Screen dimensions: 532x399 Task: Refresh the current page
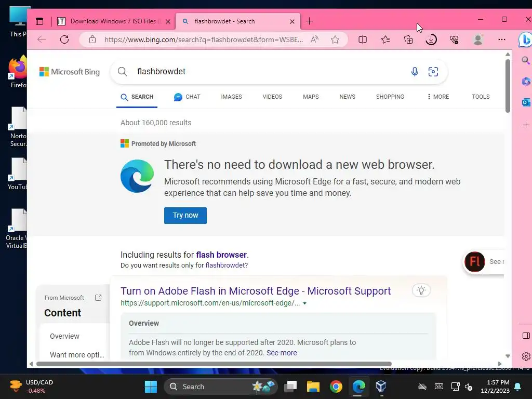(64, 39)
